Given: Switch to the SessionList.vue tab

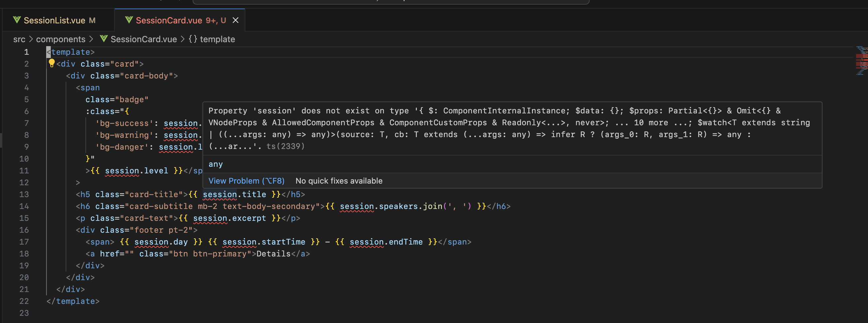Looking at the screenshot, I should 58,20.
